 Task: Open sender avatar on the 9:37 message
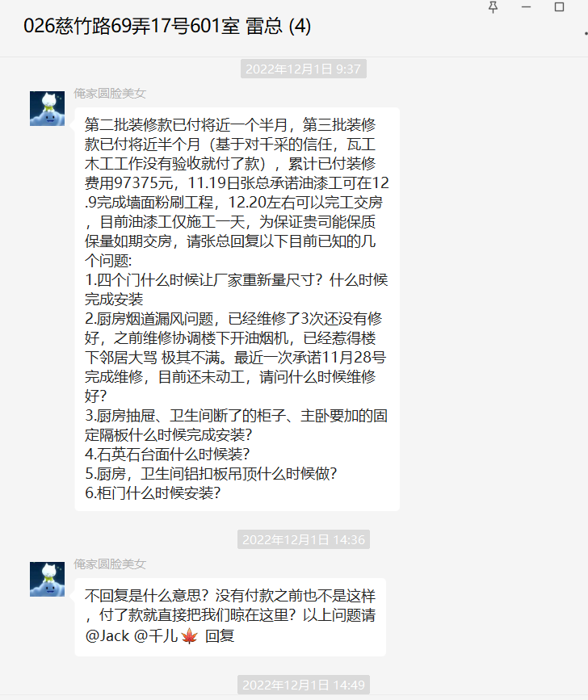pos(48,108)
